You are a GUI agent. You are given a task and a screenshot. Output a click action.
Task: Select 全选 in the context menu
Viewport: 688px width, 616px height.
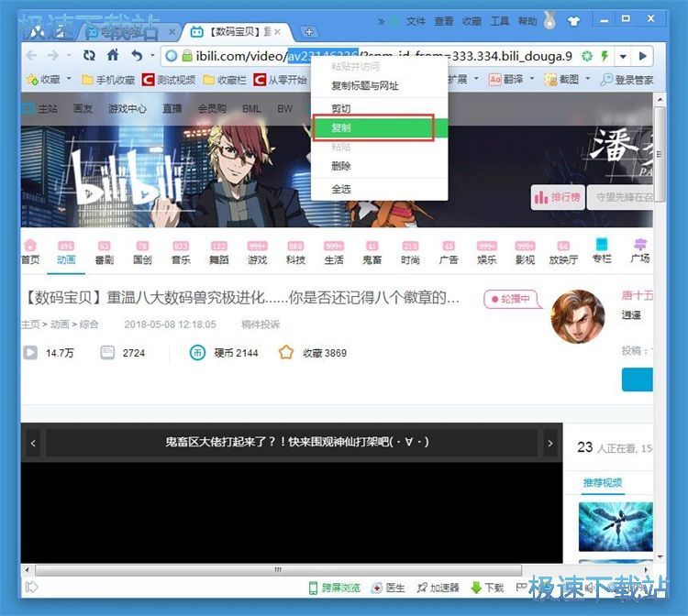(x=380, y=190)
